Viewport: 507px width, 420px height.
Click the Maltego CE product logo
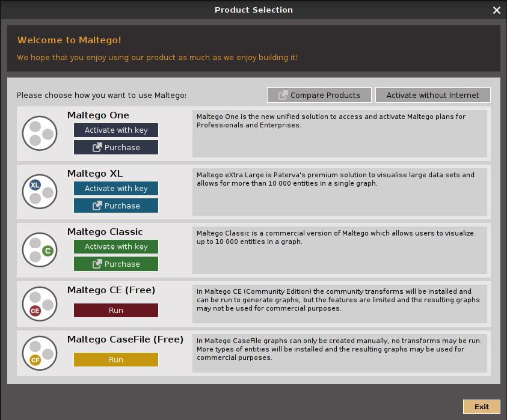(40, 303)
